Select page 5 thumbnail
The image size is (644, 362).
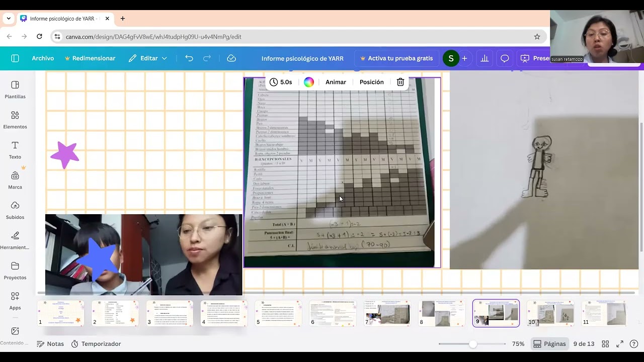pyautogui.click(x=278, y=313)
